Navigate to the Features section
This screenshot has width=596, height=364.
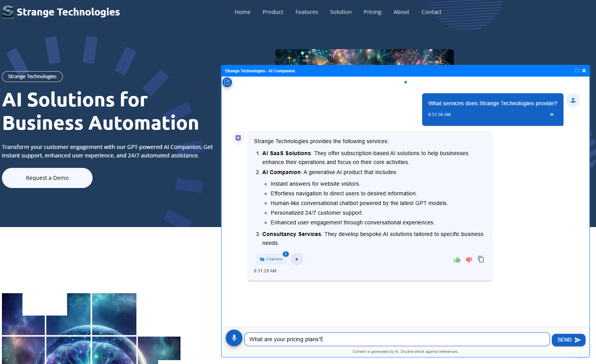(306, 12)
